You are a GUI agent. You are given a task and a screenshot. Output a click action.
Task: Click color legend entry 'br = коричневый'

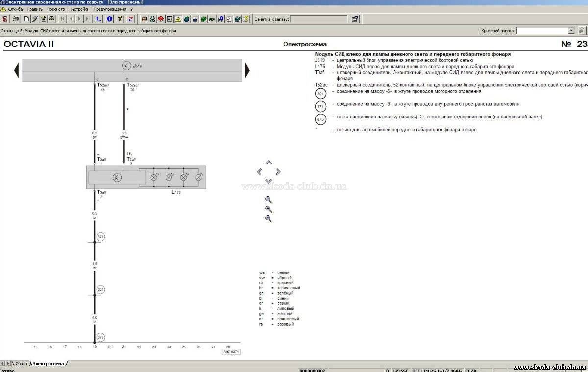click(x=279, y=288)
